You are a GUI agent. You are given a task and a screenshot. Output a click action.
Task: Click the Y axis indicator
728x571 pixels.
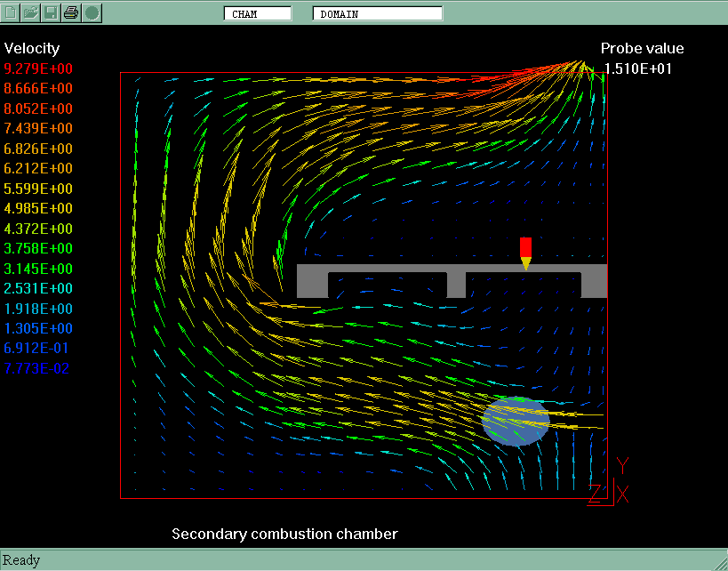(x=623, y=466)
